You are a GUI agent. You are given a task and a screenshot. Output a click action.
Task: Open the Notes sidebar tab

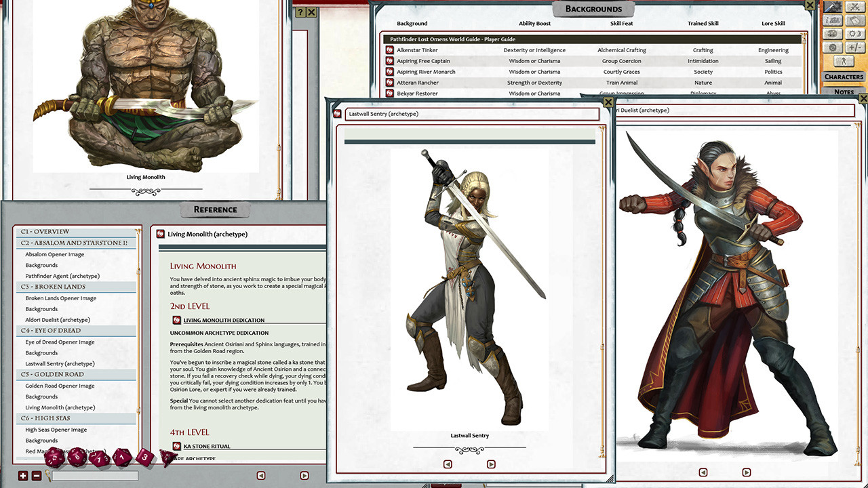845,91
